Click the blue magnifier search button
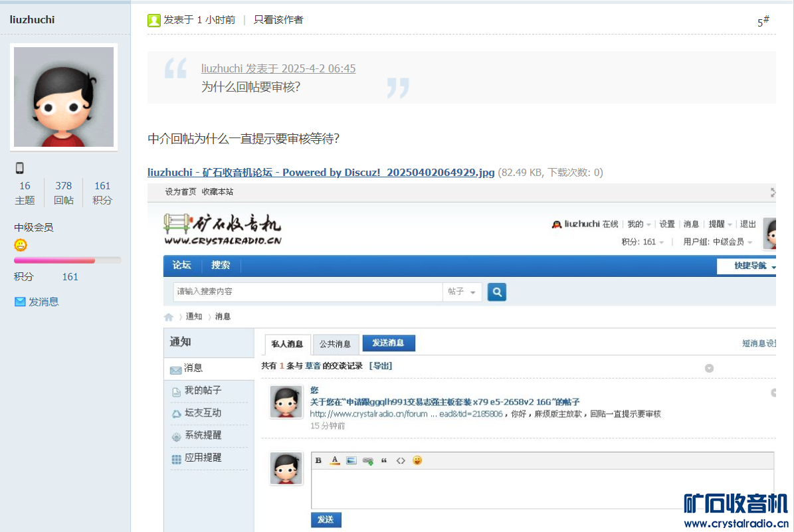Image resolution: width=794 pixels, height=532 pixels. pos(497,292)
